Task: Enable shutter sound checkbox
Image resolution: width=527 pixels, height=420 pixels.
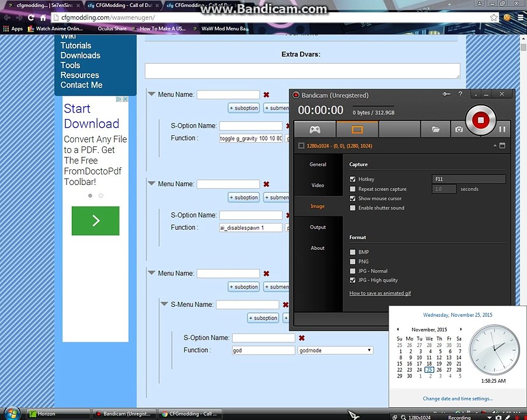Action: point(353,208)
